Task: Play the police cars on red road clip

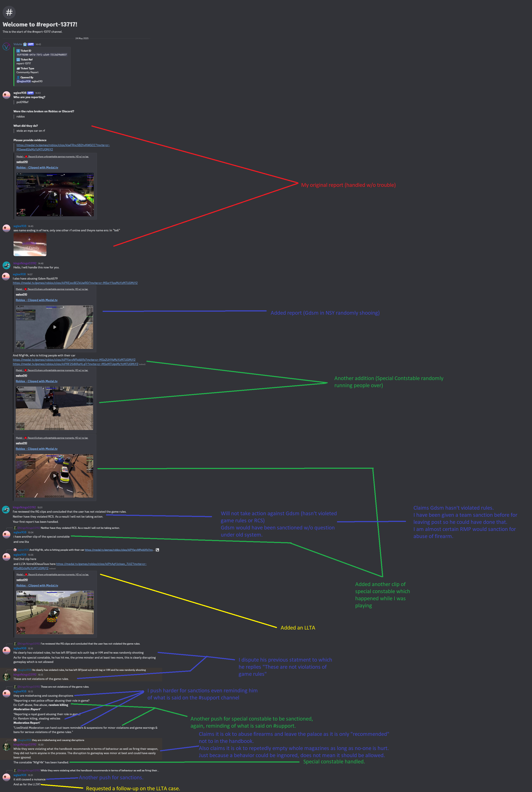Action: tap(54, 476)
